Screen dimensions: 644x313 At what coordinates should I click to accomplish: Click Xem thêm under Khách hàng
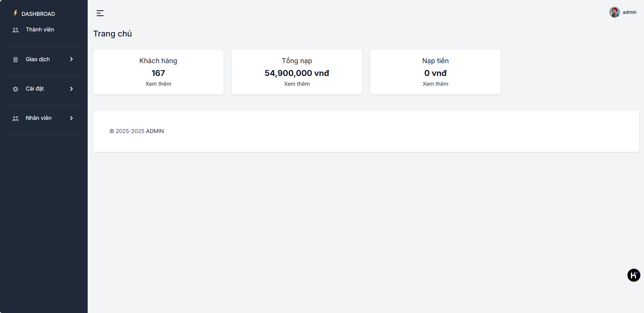pos(158,84)
